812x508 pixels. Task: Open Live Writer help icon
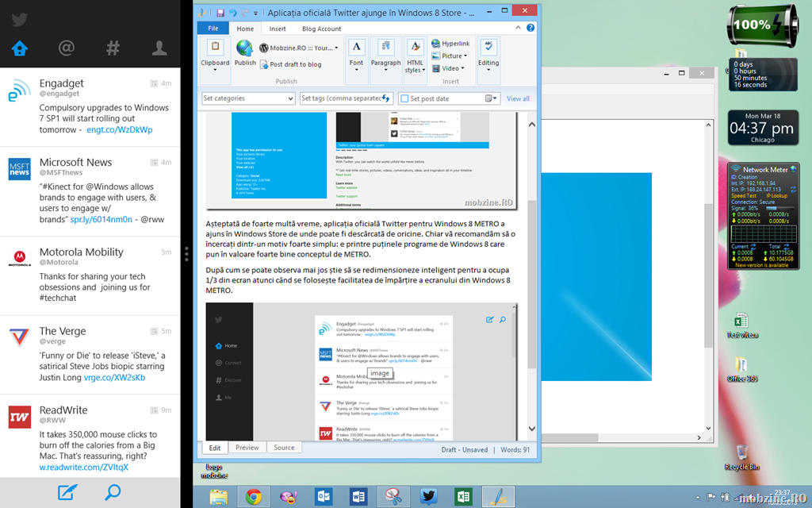pyautogui.click(x=530, y=28)
